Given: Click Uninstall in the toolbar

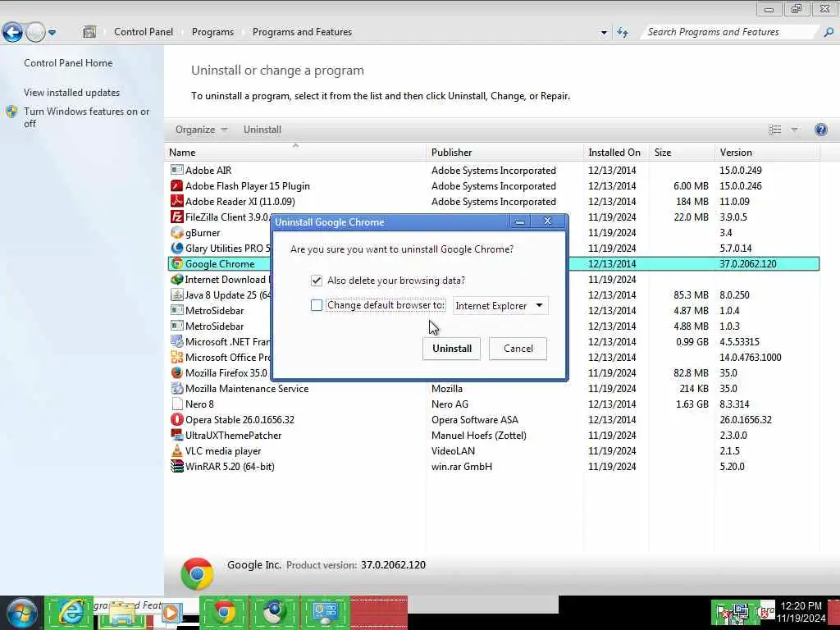Looking at the screenshot, I should (262, 130).
